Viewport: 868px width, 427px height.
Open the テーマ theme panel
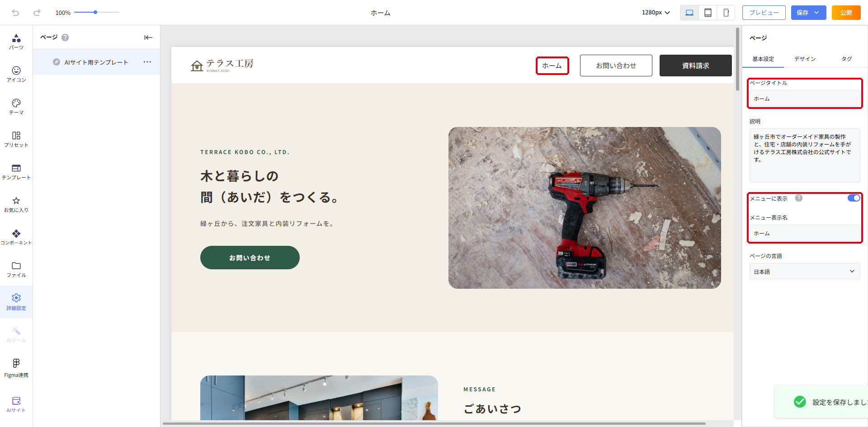click(x=16, y=107)
